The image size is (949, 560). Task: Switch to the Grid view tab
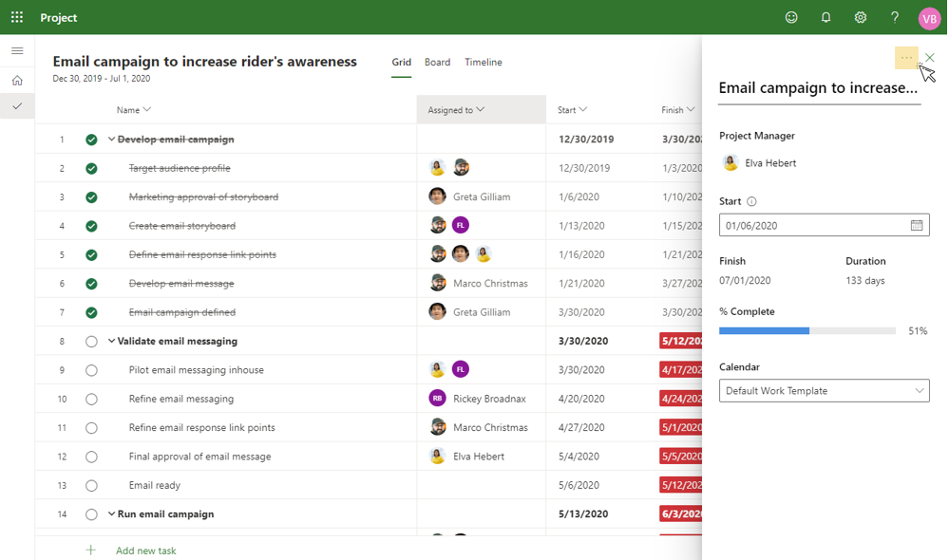401,63
